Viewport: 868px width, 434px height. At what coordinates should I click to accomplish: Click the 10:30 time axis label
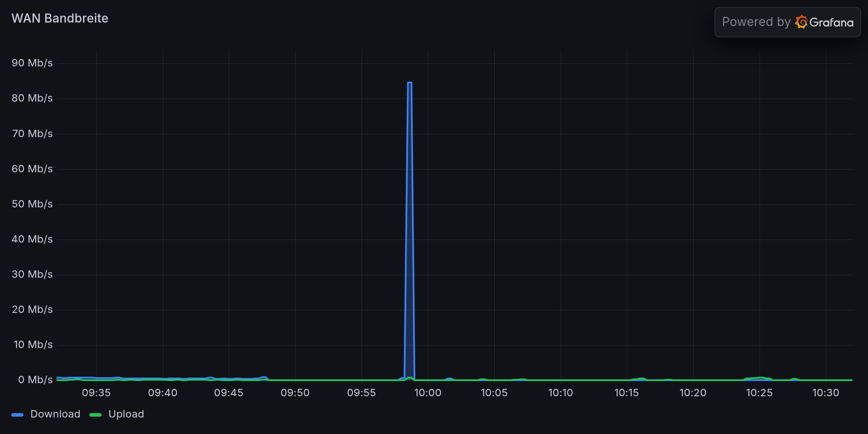click(825, 393)
